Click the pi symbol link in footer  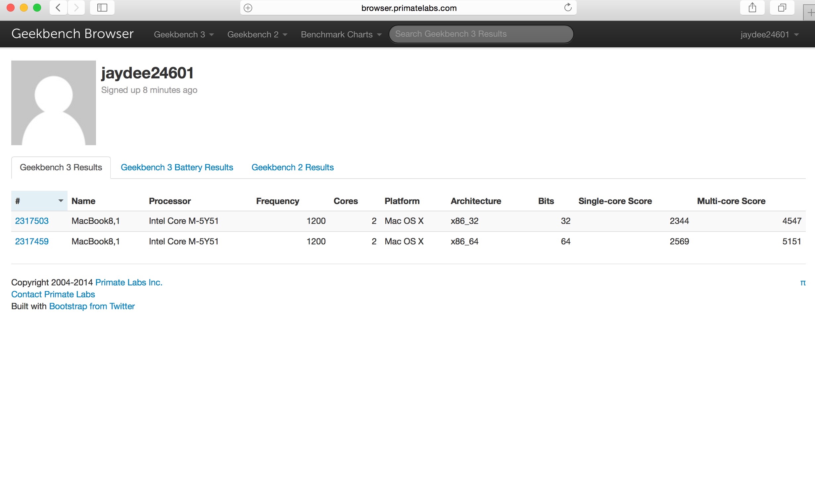(803, 283)
